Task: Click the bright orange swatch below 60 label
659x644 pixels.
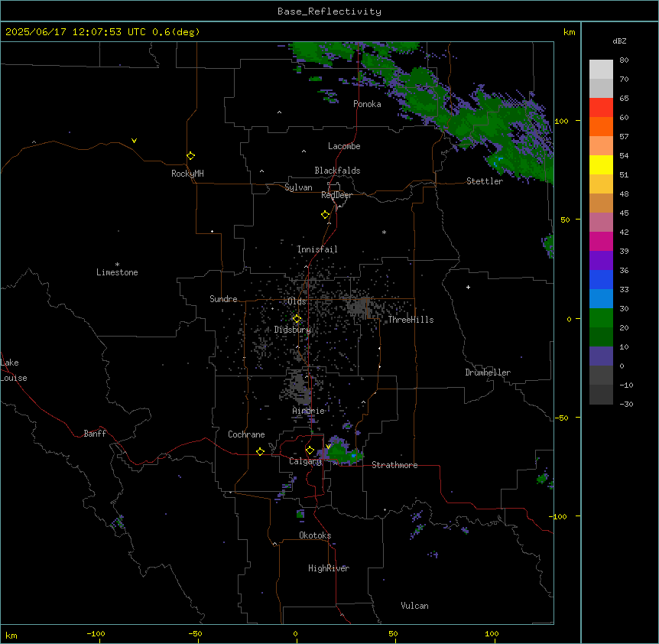Action: (x=601, y=126)
